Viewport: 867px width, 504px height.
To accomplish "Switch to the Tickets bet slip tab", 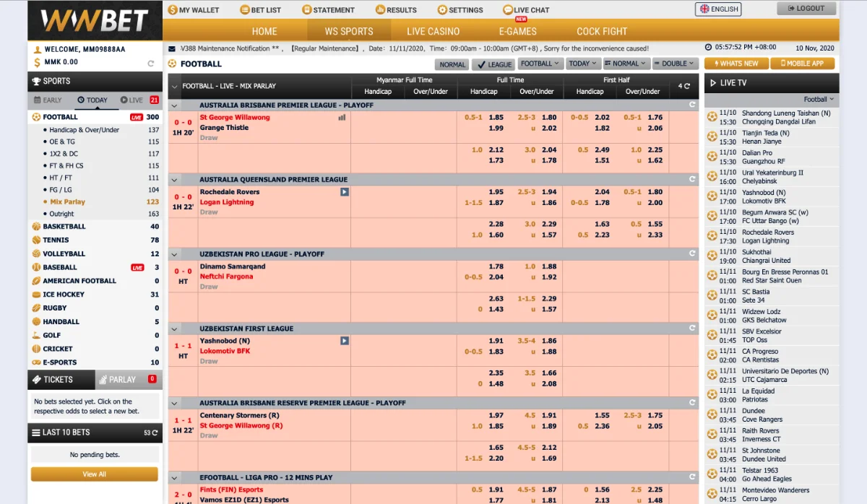I will click(61, 379).
